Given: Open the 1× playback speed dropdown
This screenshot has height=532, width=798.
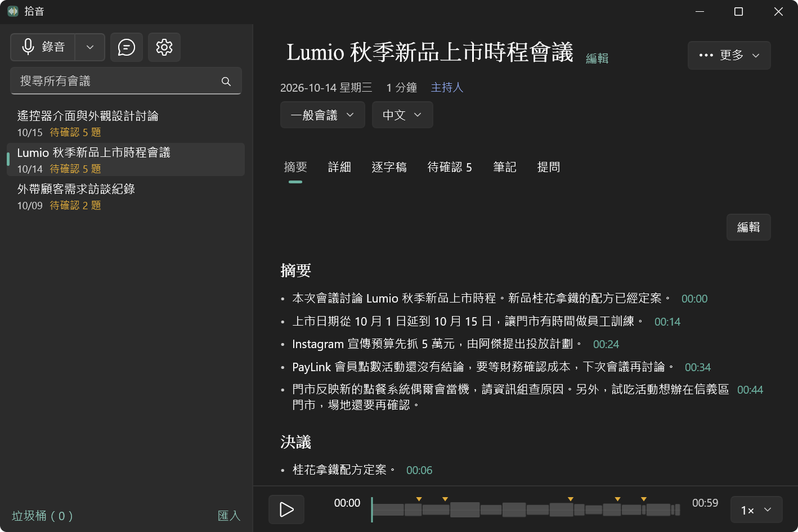Looking at the screenshot, I should pyautogui.click(x=756, y=510).
